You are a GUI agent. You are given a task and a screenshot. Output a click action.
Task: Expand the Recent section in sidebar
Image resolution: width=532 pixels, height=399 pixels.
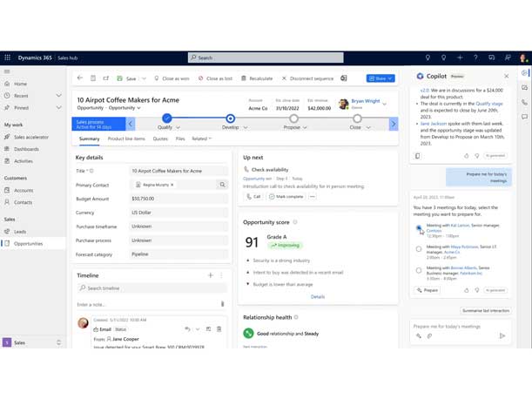pyautogui.click(x=58, y=96)
